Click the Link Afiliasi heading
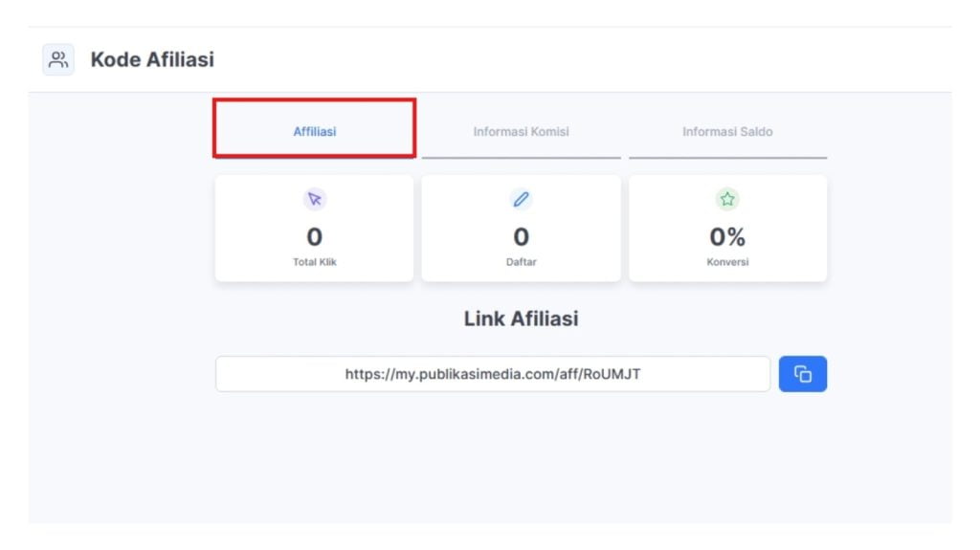 tap(521, 319)
